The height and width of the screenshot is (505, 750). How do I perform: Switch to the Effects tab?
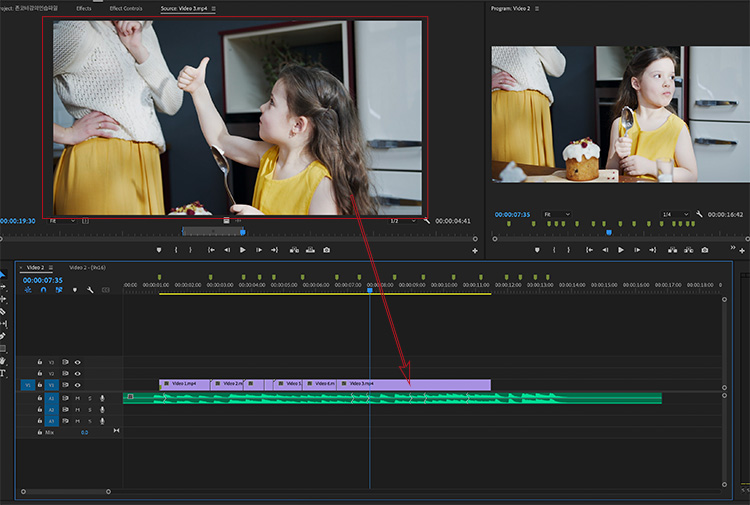84,9
